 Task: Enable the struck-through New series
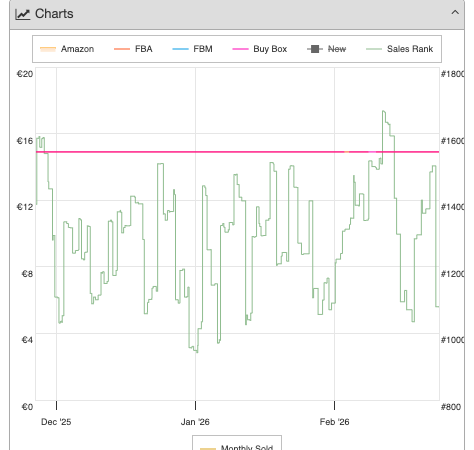coord(326,49)
